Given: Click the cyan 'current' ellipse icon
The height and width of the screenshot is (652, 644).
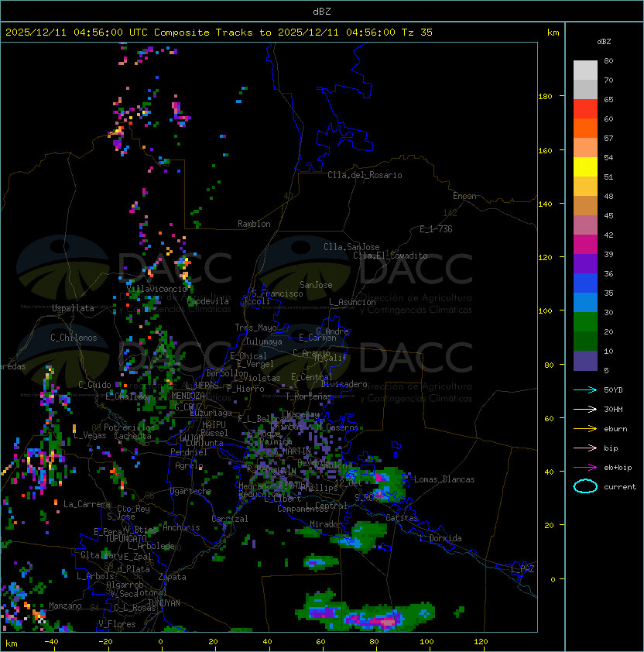Looking at the screenshot, I should tap(585, 486).
